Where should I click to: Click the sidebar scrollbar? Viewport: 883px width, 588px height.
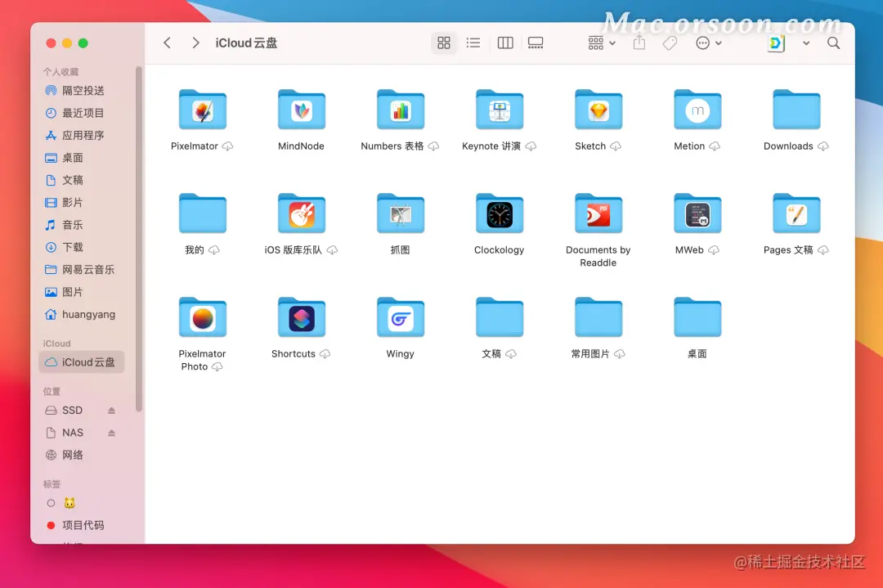point(138,240)
